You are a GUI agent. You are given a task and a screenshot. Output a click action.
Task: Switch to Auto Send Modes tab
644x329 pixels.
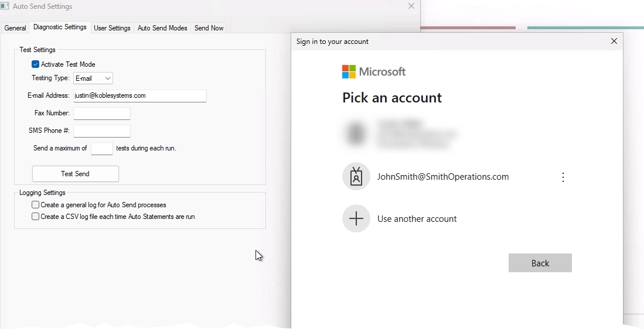click(x=162, y=28)
